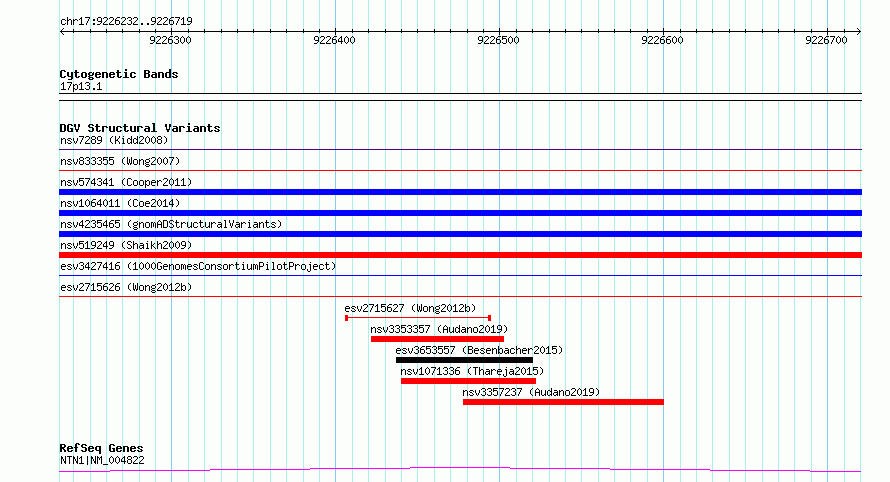Click the black esv3653557 variant bar
Viewport: 890px width, 482px height.
pos(464,360)
